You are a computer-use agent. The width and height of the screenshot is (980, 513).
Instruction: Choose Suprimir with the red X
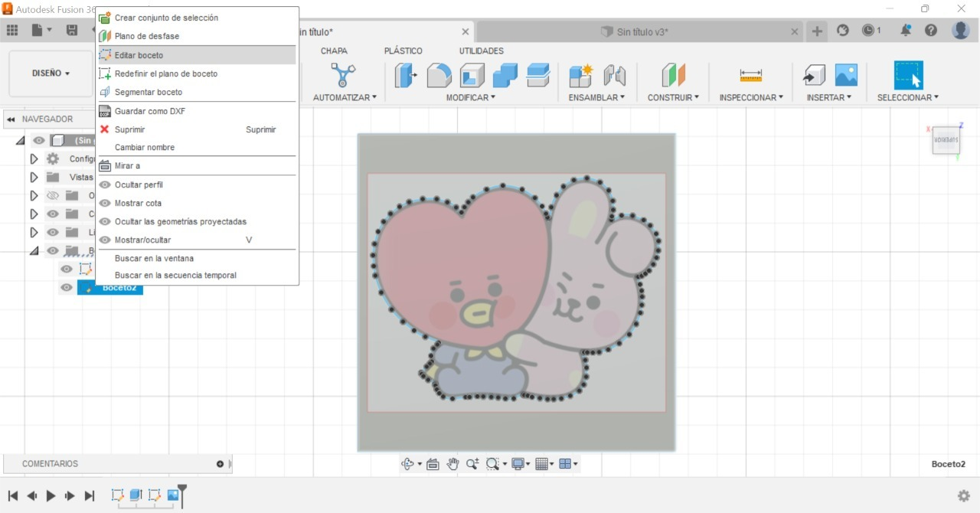click(196, 129)
